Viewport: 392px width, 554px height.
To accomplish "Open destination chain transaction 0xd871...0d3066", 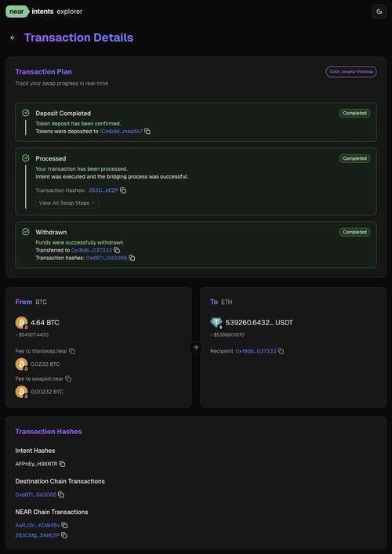I will point(36,494).
